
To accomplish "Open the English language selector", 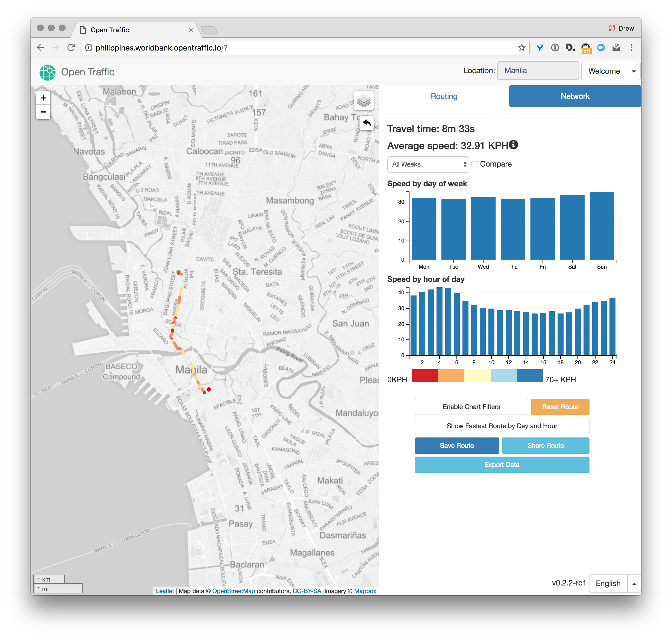I will point(608,583).
